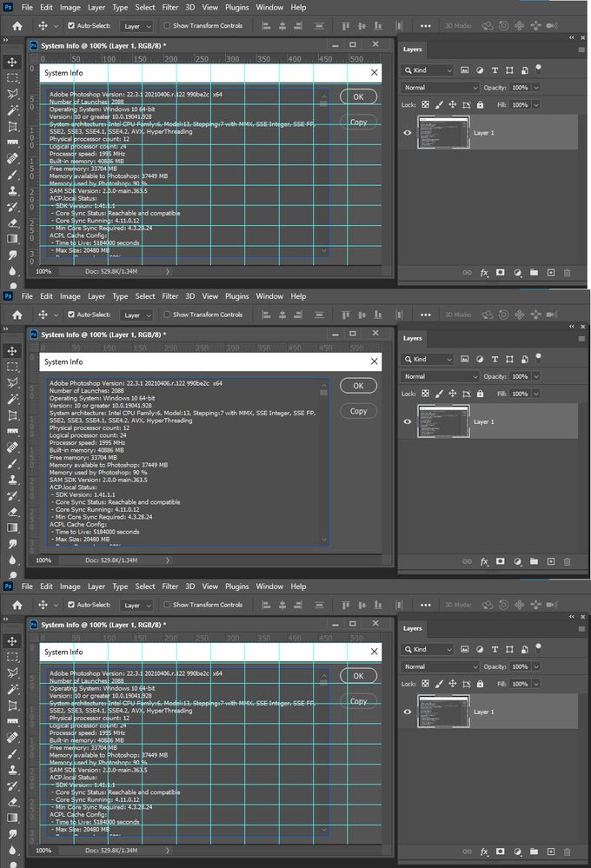Screen dimensions: 591x868
Task: Click Copy in the bottom System Info dialog
Action: 358,701
